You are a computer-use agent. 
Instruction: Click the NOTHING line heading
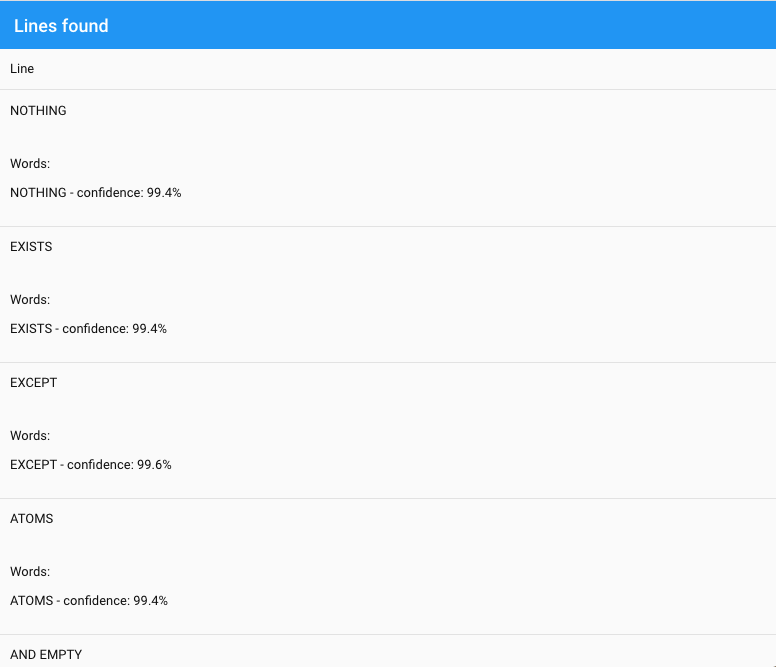click(x=38, y=111)
